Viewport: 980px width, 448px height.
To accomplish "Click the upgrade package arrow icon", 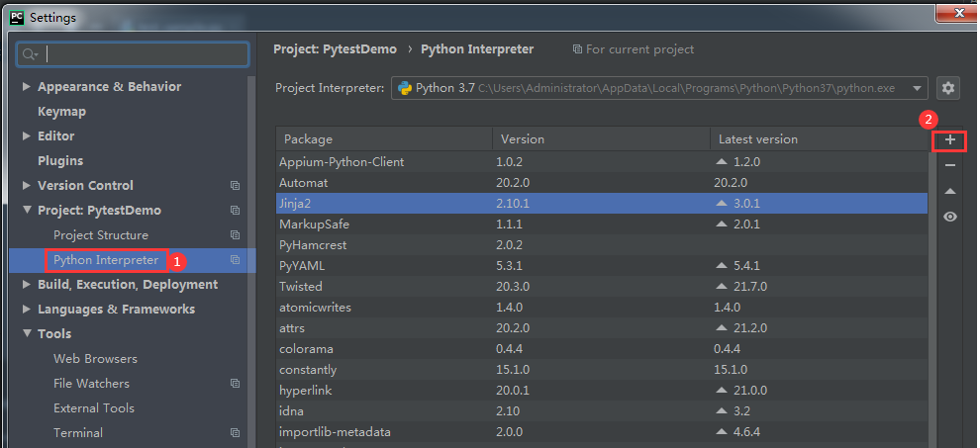I will pyautogui.click(x=950, y=191).
